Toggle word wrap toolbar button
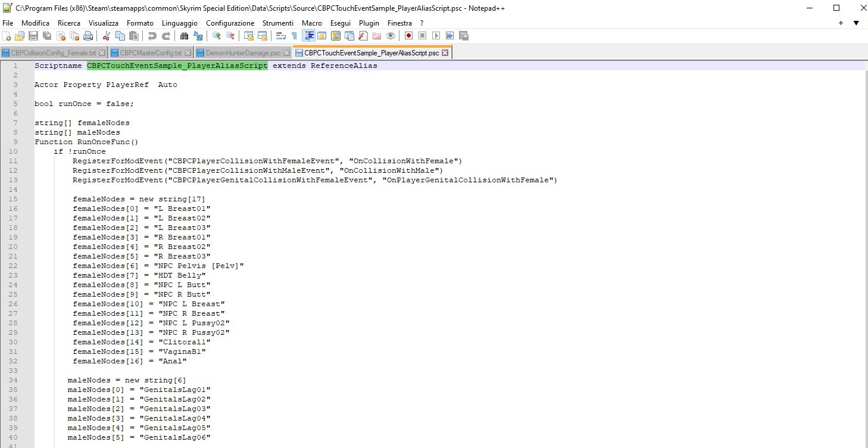Screen dimensions: 868x448 tap(280, 36)
